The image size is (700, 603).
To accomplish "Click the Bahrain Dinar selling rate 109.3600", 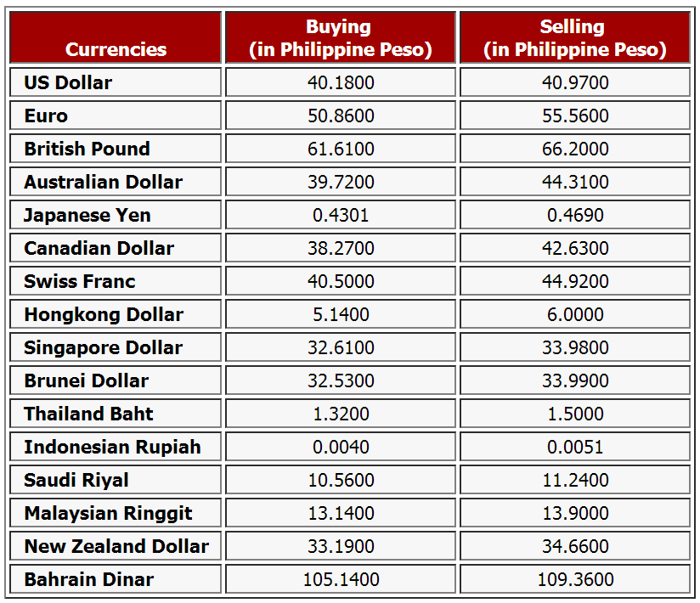I will 575,579.
